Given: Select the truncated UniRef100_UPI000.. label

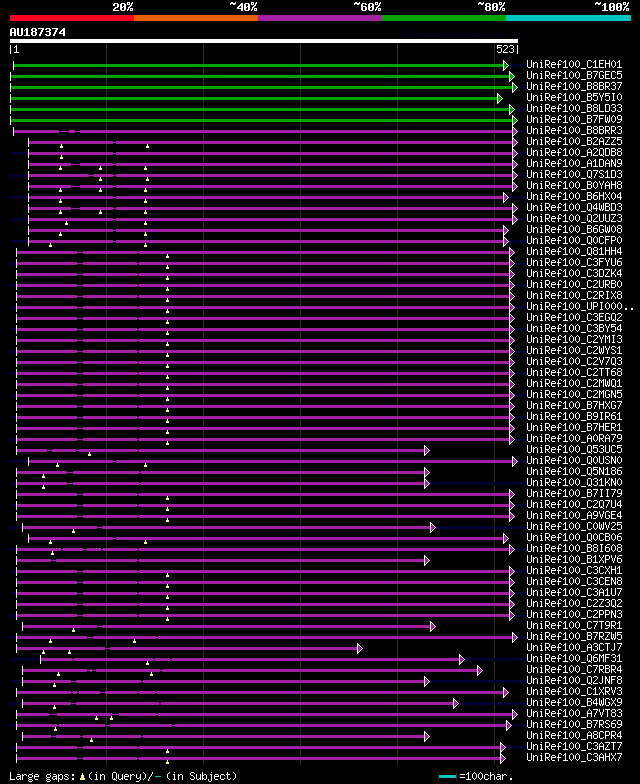Looking at the screenshot, I should pos(580,306).
